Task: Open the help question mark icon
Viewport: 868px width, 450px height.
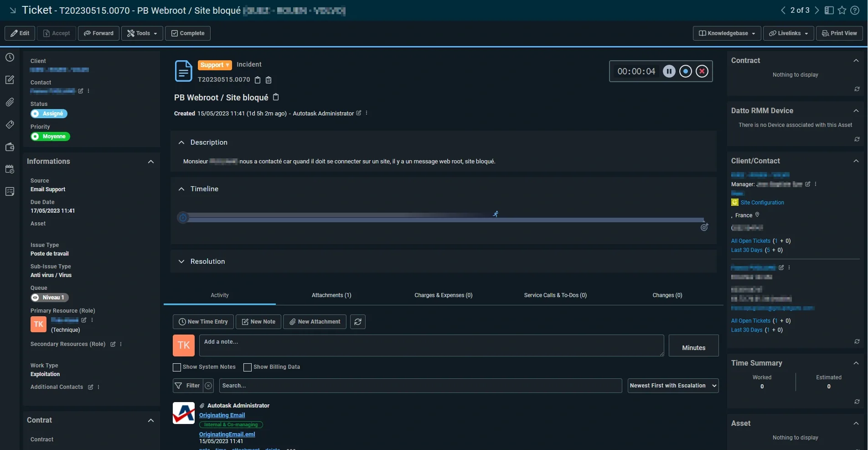Action: click(855, 10)
